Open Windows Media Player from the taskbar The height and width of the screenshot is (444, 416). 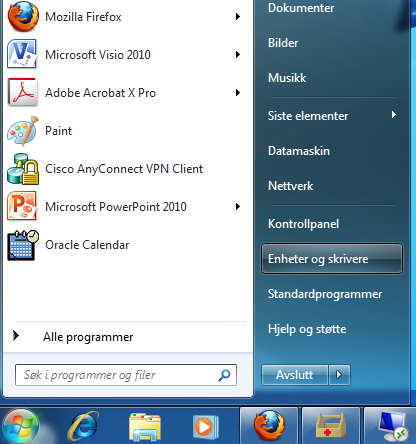[205, 427]
